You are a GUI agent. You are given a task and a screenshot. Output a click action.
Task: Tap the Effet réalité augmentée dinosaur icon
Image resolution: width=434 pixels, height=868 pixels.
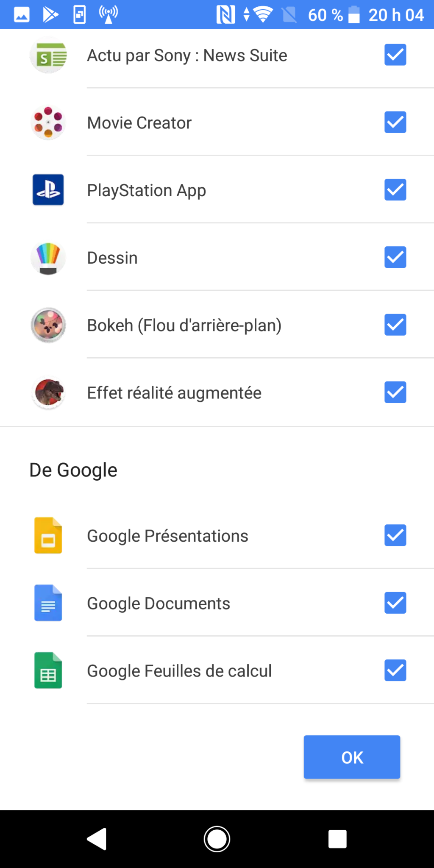pos(48,392)
